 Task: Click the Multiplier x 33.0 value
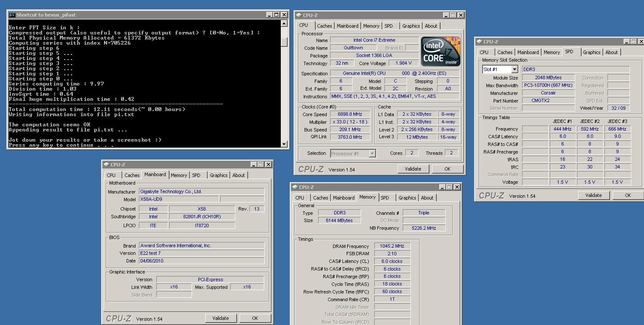(350, 122)
